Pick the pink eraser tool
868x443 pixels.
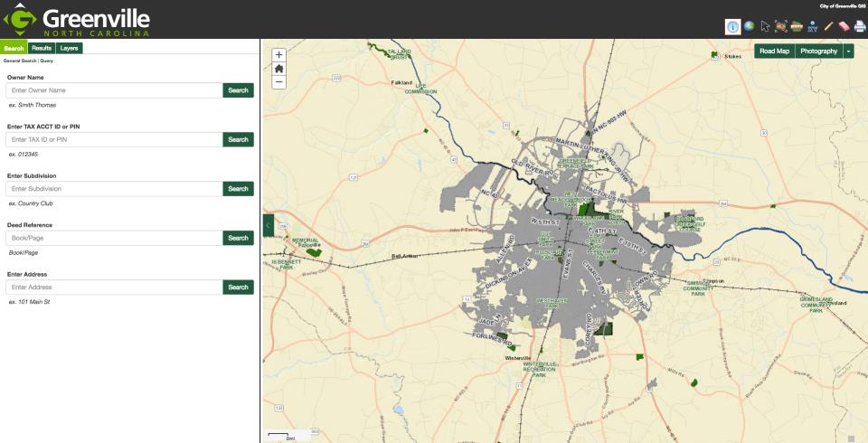844,27
